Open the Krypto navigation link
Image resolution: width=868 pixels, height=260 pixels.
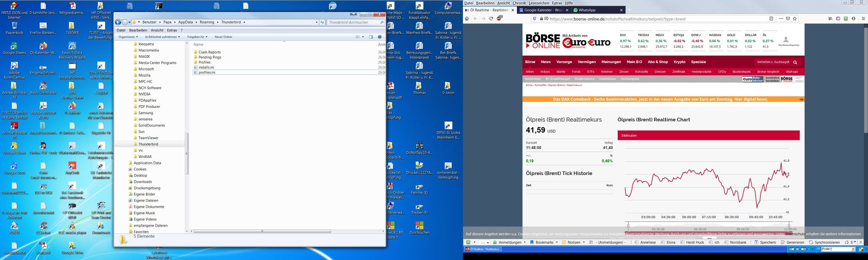pos(679,62)
